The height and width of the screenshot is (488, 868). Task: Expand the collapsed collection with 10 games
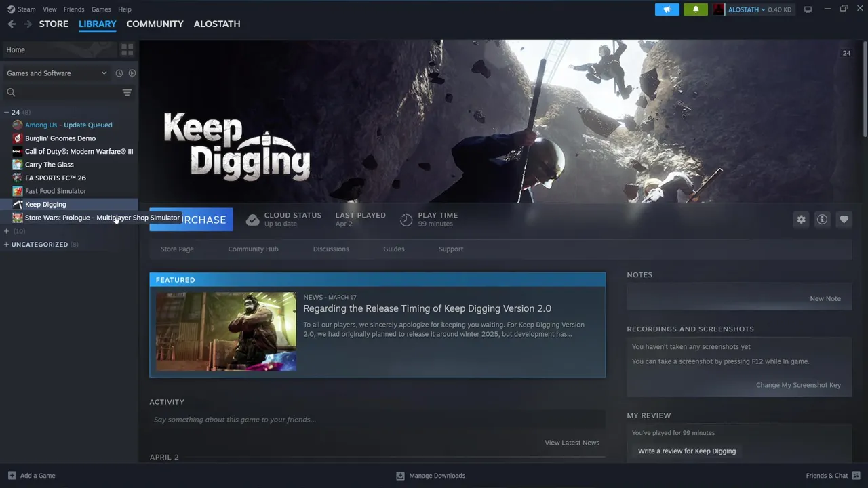coord(6,231)
